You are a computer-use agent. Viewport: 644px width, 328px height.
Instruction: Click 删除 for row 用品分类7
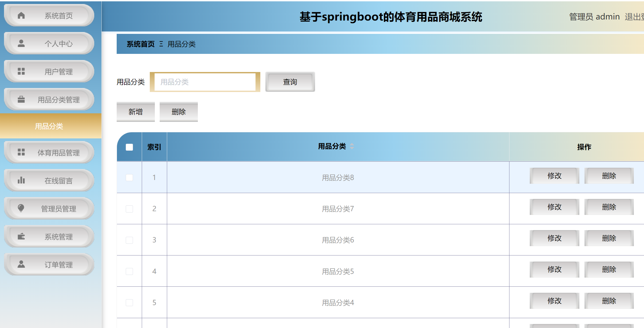(609, 207)
